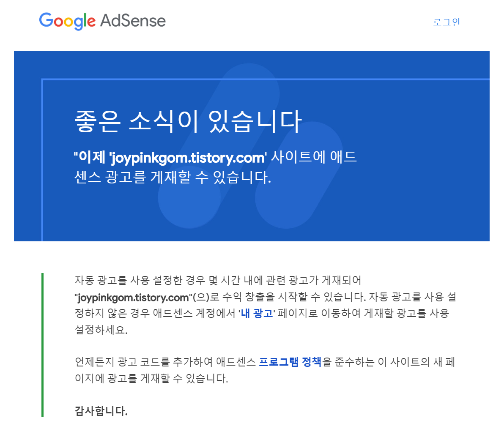This screenshot has height=429, width=504.
Task: Click the closing text 감사합니다.
Action: point(101,411)
